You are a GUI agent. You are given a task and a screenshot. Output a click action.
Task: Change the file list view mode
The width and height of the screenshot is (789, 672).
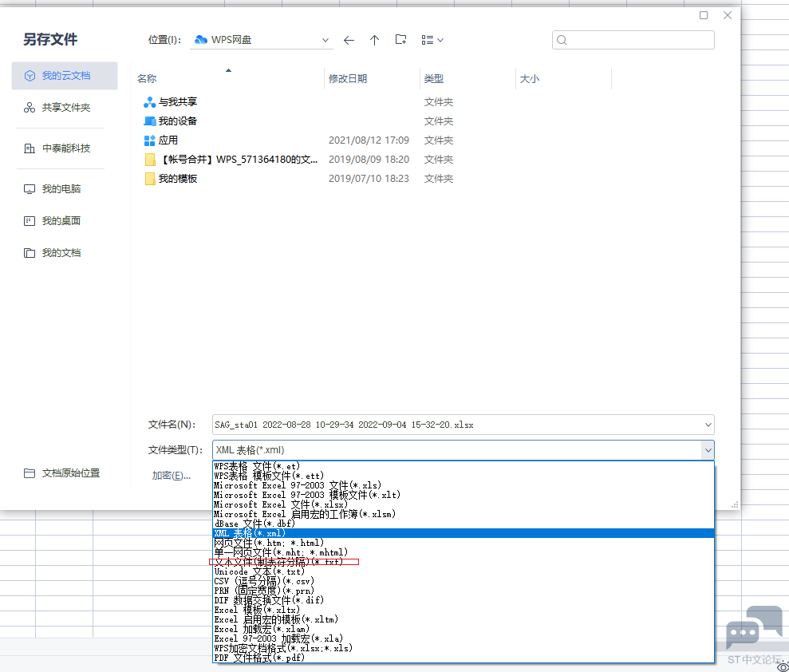pyautogui.click(x=432, y=40)
